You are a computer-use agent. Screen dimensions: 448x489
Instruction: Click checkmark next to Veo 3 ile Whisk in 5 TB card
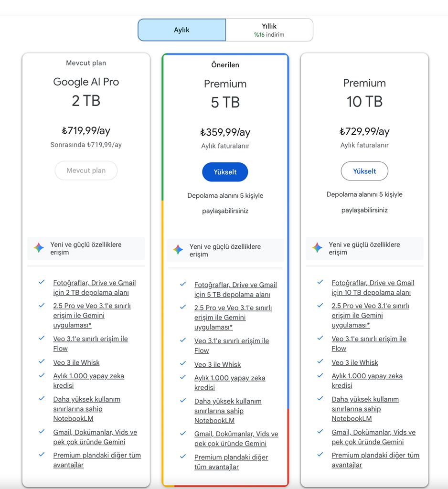coord(183,364)
